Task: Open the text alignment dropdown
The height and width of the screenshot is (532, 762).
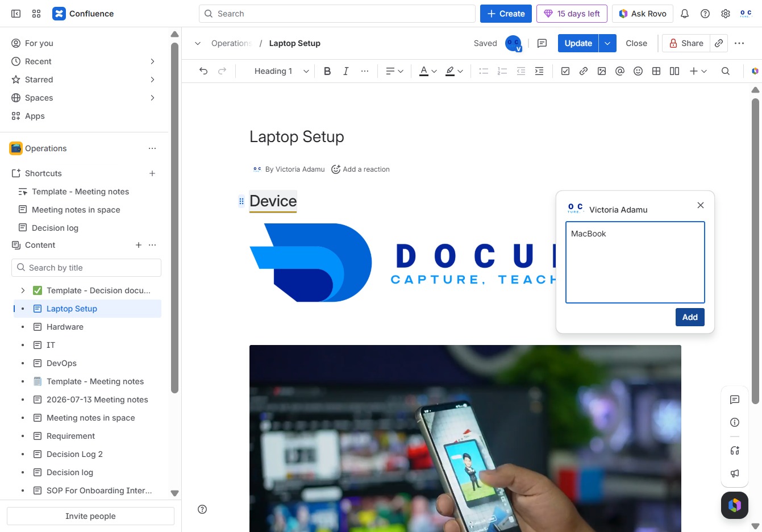Action: pos(394,71)
